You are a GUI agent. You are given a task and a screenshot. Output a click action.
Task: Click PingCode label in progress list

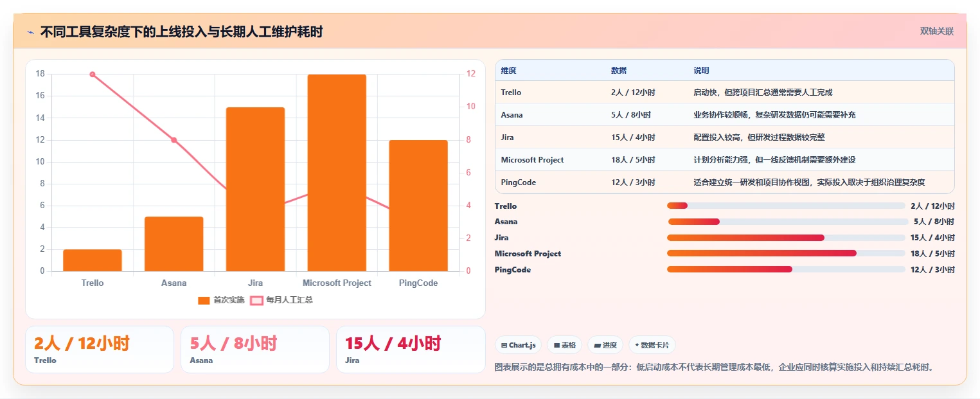click(x=513, y=270)
